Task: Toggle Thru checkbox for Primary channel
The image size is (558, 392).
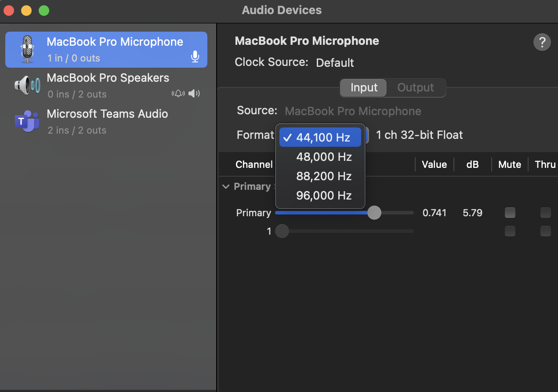Action: [545, 213]
